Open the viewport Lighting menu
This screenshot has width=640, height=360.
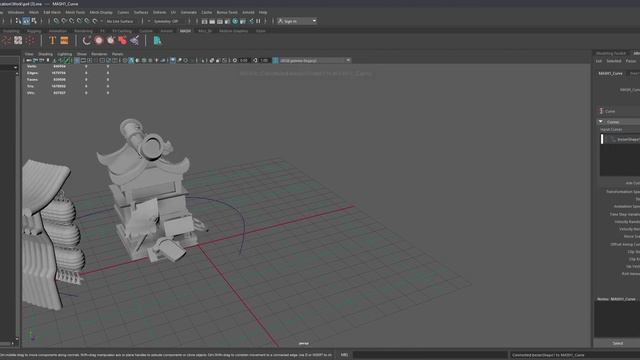point(64,54)
